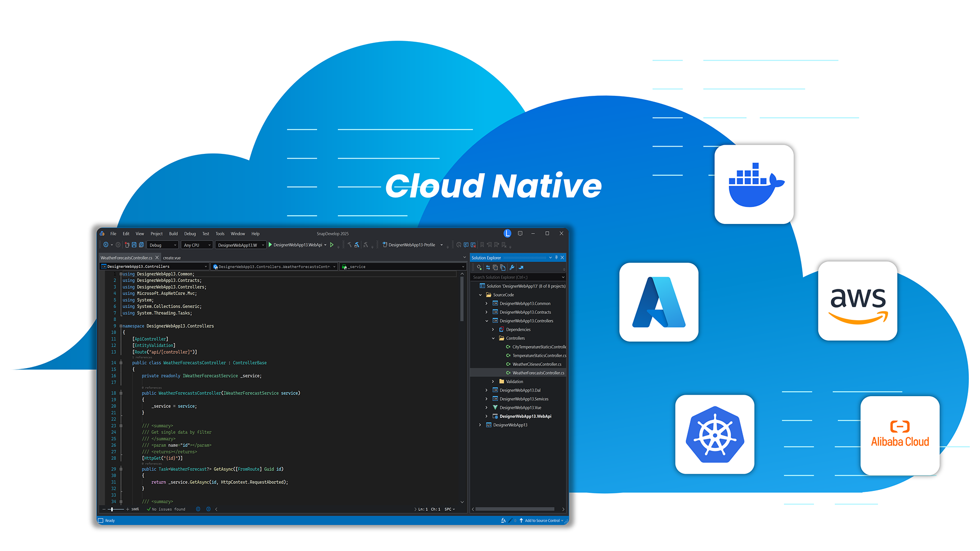Open the Debug configuration dropdown

163,245
